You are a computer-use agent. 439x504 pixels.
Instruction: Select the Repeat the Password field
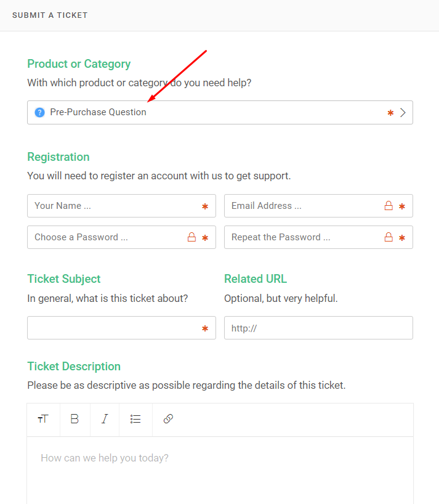[318, 237]
